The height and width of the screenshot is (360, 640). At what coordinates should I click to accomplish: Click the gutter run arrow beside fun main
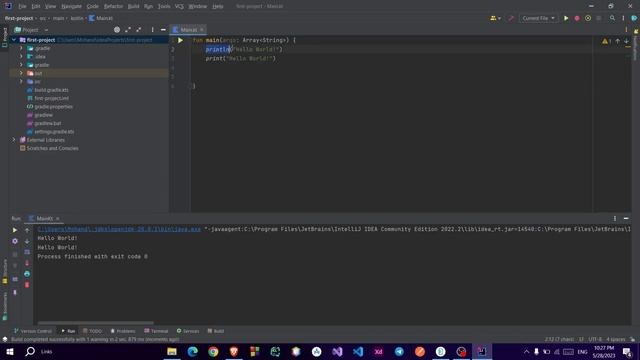point(180,40)
